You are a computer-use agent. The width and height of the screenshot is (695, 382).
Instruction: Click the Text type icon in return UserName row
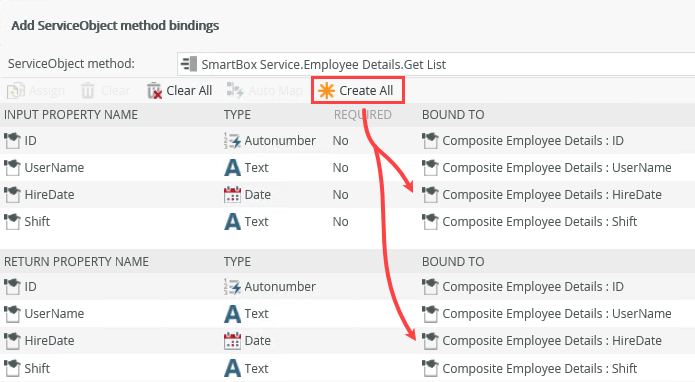(232, 314)
